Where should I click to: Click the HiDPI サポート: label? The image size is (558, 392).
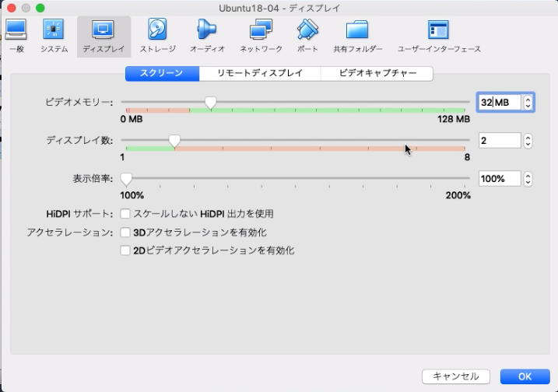click(79, 214)
